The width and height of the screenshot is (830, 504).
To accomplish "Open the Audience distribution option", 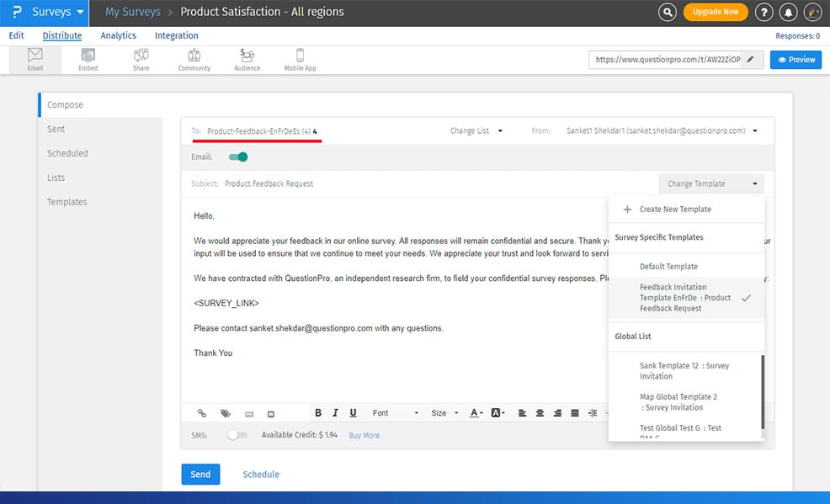I will click(x=247, y=59).
